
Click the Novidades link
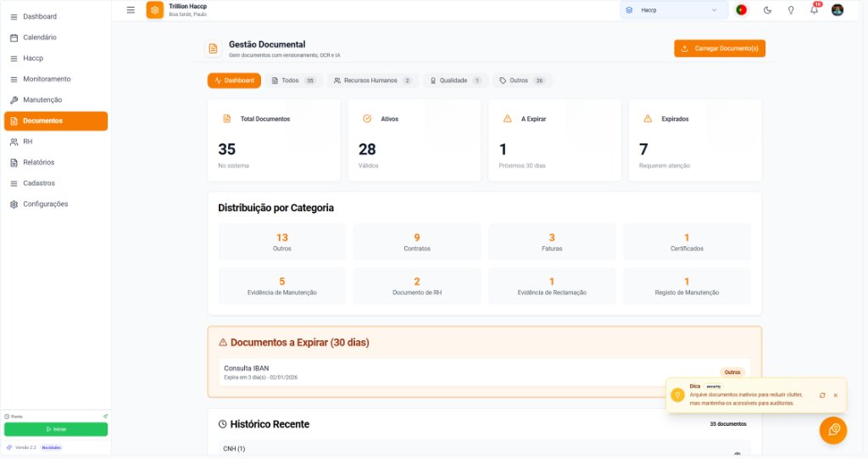(52, 447)
